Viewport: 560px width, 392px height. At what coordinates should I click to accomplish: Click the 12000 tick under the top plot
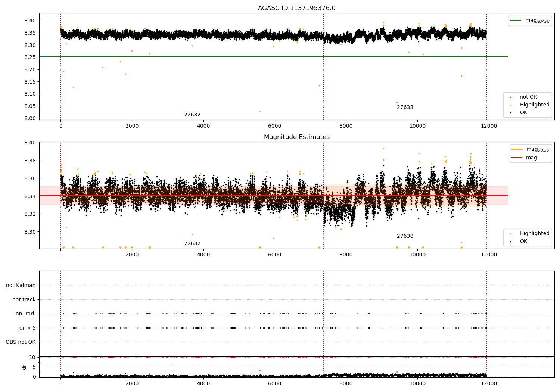click(489, 126)
